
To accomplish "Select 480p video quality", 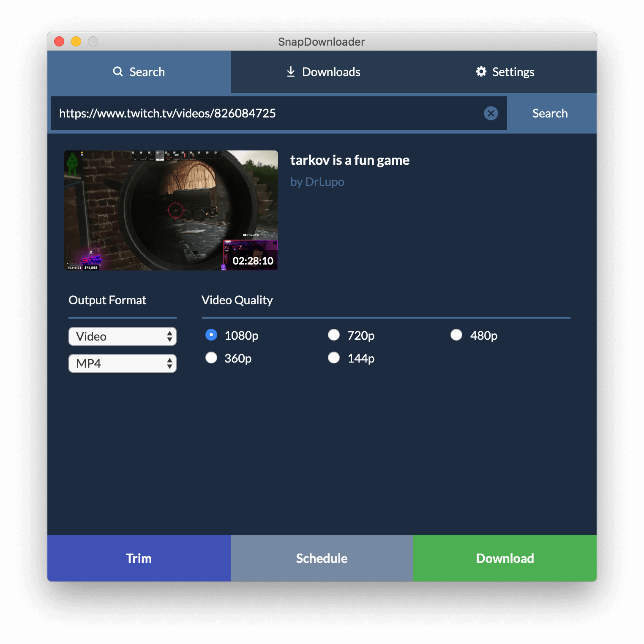I will 456,335.
